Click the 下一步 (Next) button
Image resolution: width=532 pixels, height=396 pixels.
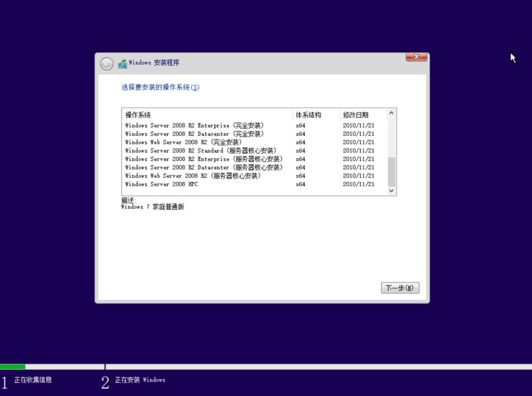(400, 288)
